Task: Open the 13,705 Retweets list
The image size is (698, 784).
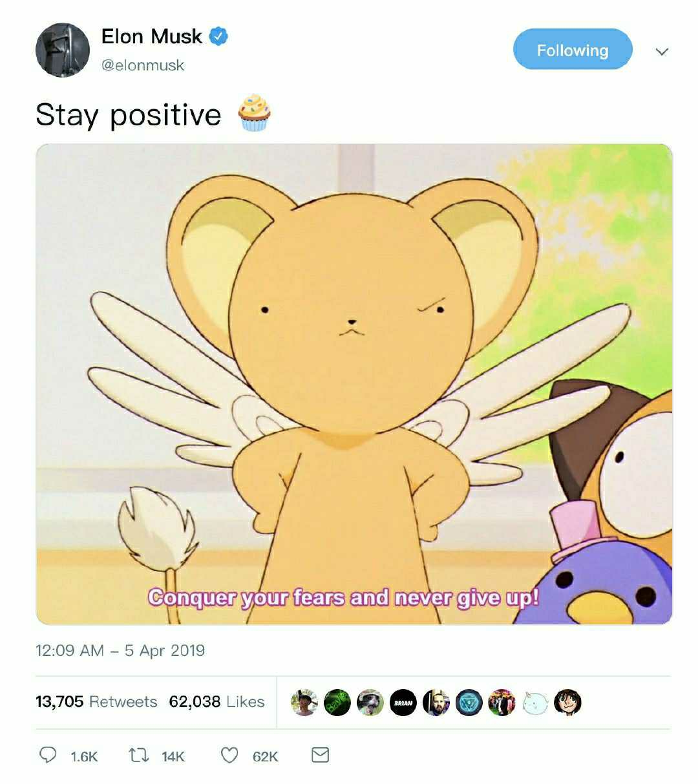Action: [x=96, y=701]
